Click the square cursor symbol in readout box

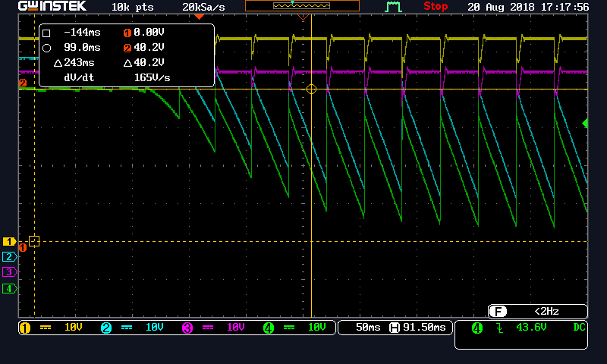(x=46, y=33)
